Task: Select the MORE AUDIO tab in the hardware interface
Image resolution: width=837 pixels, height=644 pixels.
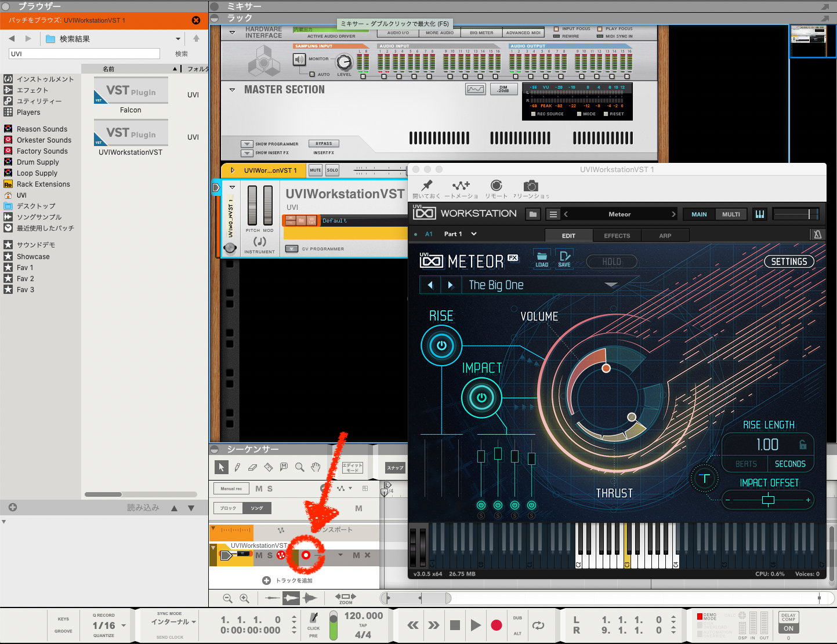Action: click(440, 33)
